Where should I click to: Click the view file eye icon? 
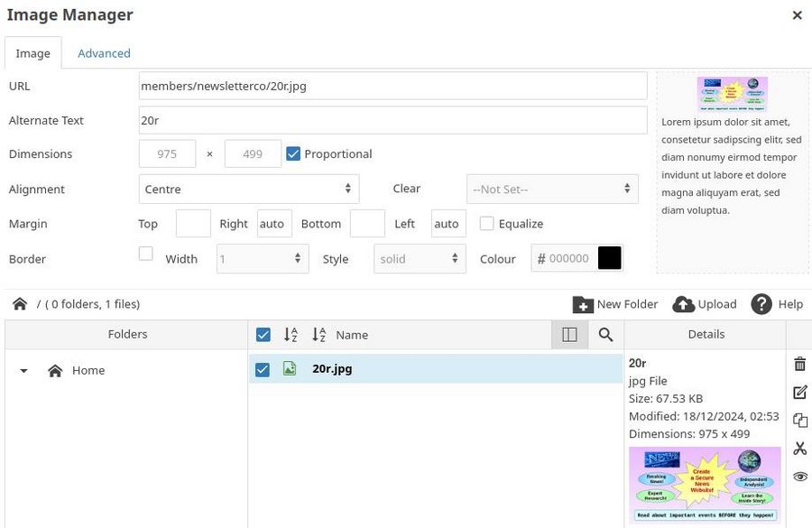799,477
